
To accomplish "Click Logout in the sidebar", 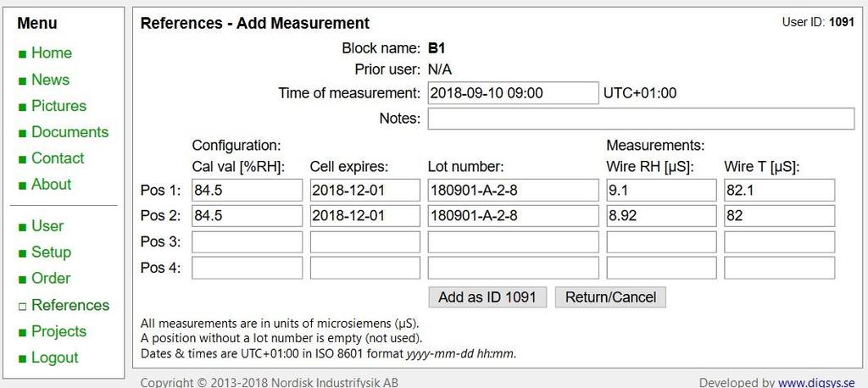I will 54,358.
